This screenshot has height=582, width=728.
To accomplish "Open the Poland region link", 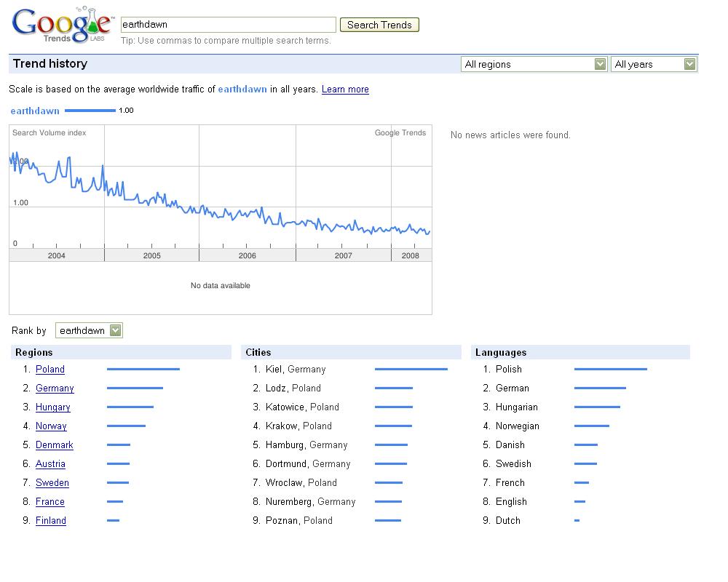I will click(x=50, y=370).
